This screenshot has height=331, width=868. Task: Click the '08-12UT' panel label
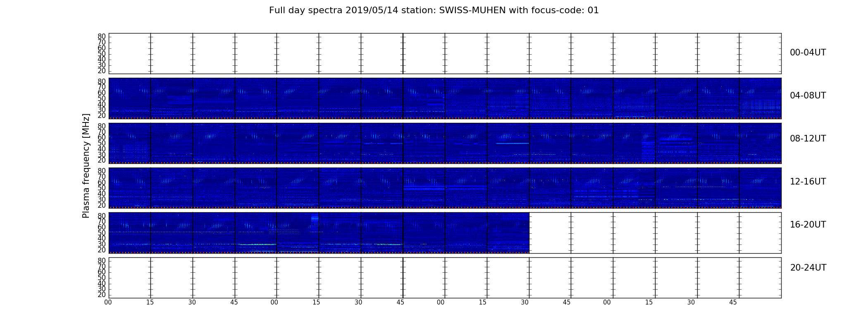pyautogui.click(x=808, y=139)
